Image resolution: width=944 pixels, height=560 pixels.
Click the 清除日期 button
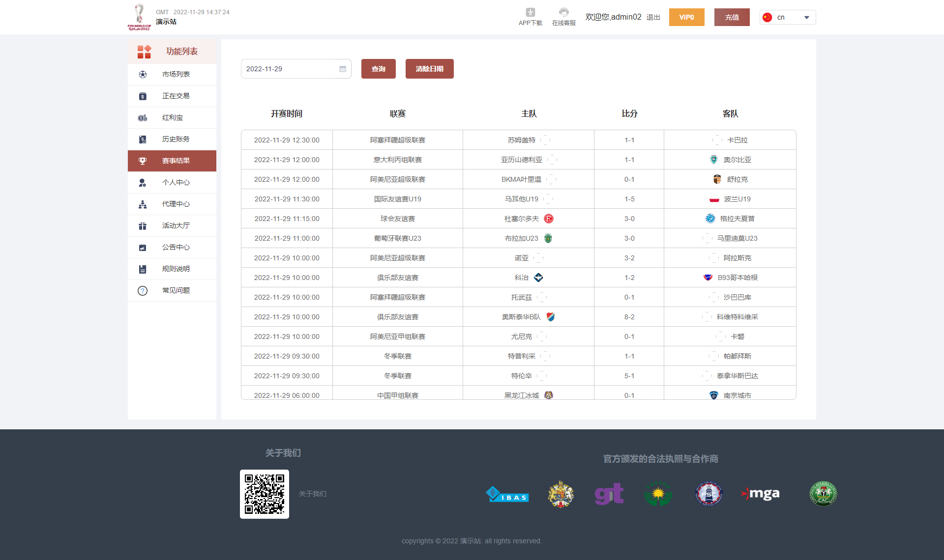click(x=429, y=69)
